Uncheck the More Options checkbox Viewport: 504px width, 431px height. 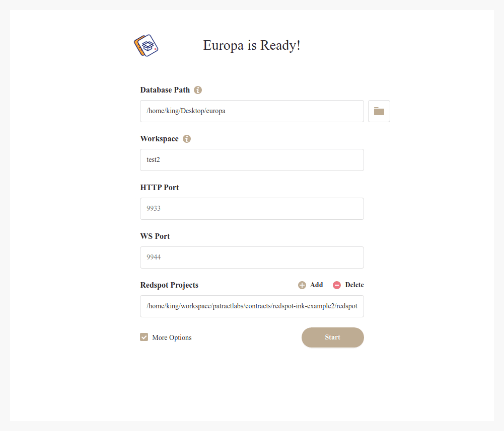[144, 337]
